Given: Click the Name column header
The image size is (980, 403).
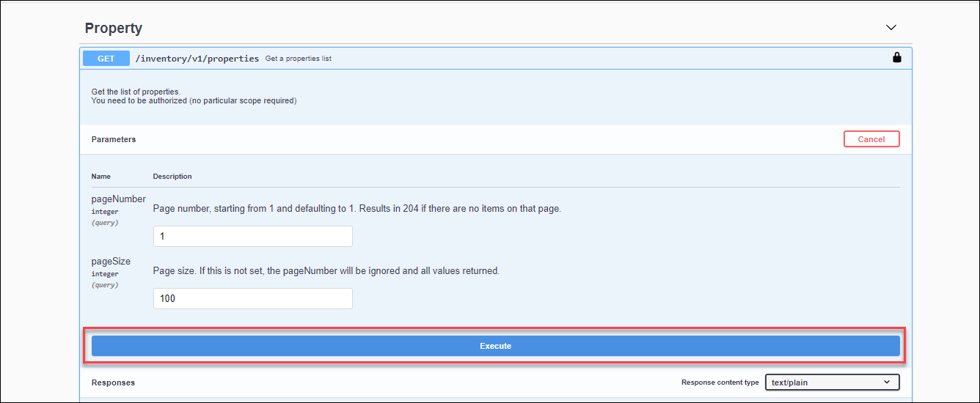Looking at the screenshot, I should pyautogui.click(x=101, y=177).
